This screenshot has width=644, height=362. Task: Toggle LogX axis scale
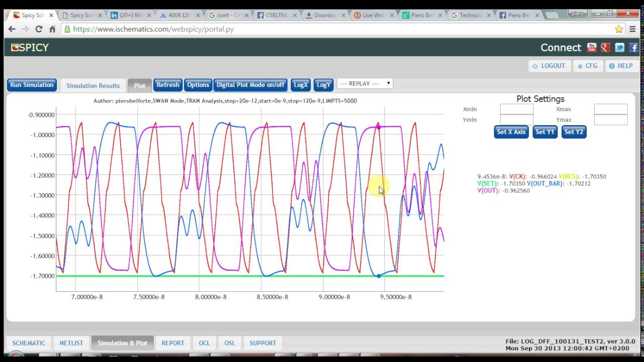[300, 85]
